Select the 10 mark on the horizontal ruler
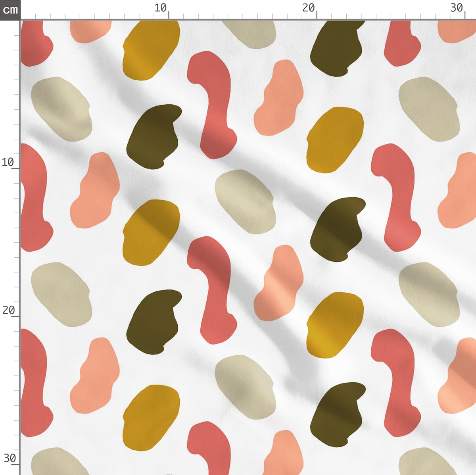The image size is (476, 475). pyautogui.click(x=161, y=8)
